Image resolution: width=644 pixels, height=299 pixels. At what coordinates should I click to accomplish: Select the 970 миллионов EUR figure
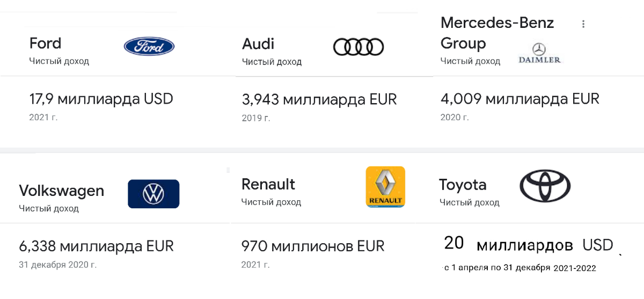tap(313, 246)
